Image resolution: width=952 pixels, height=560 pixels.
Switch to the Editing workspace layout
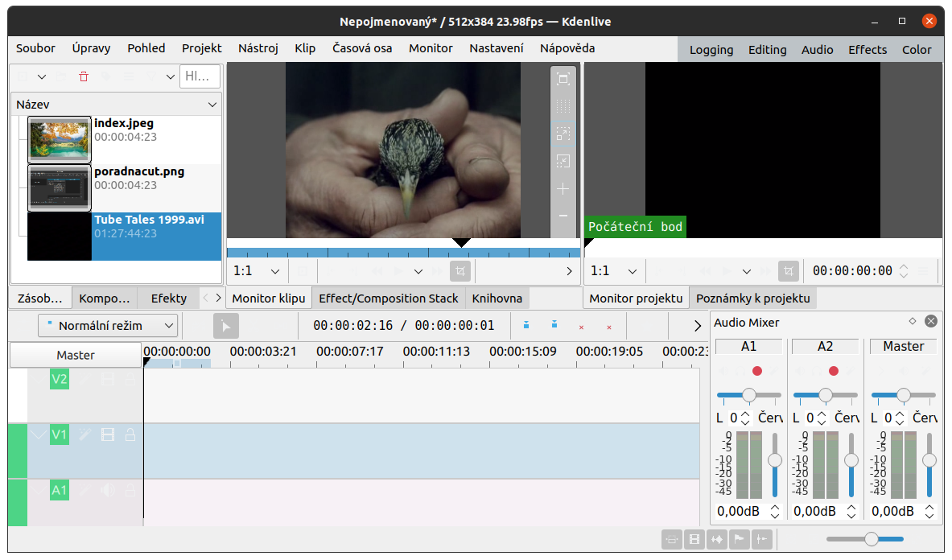[767, 50]
